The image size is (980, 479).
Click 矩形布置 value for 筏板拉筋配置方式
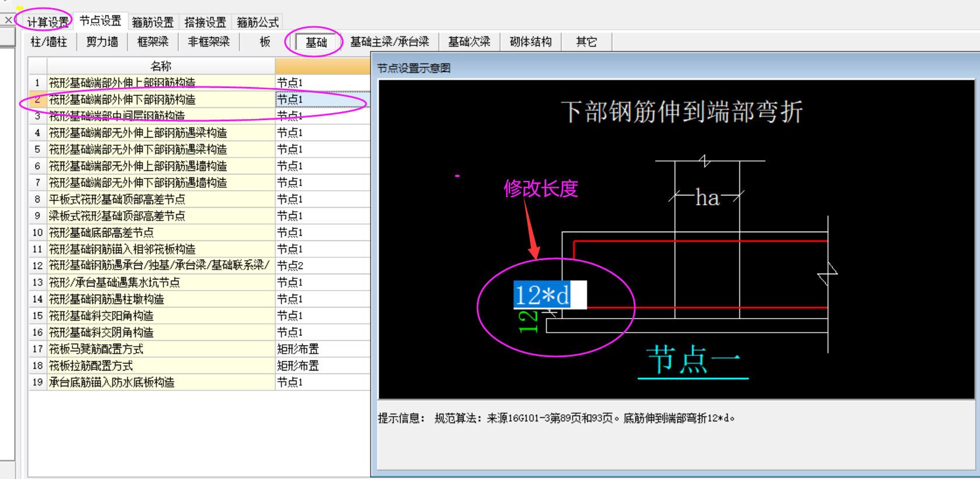click(322, 366)
